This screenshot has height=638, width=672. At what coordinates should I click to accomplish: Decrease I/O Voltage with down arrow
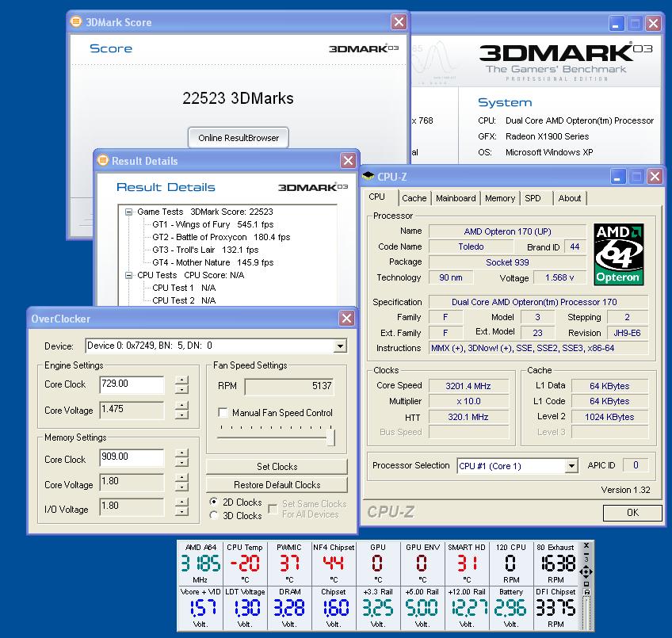181,511
